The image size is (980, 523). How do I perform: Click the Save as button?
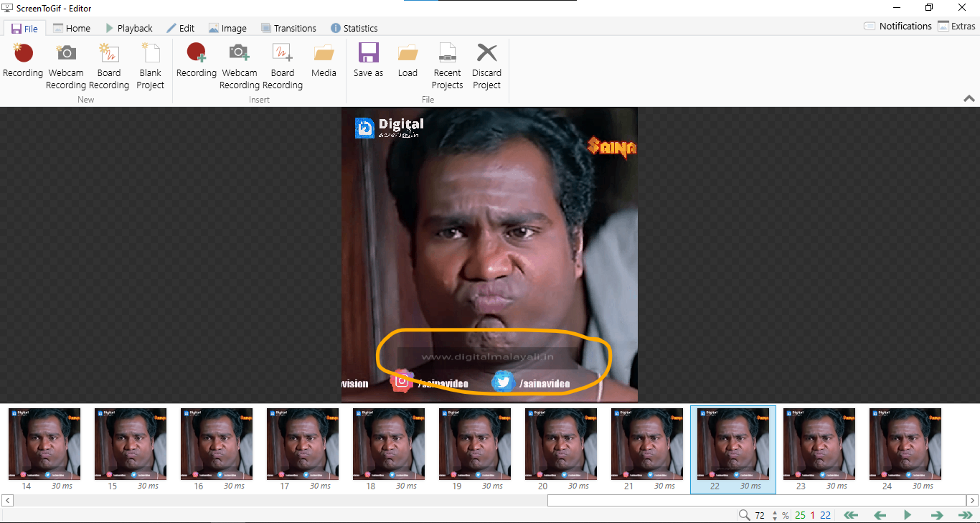tap(369, 61)
